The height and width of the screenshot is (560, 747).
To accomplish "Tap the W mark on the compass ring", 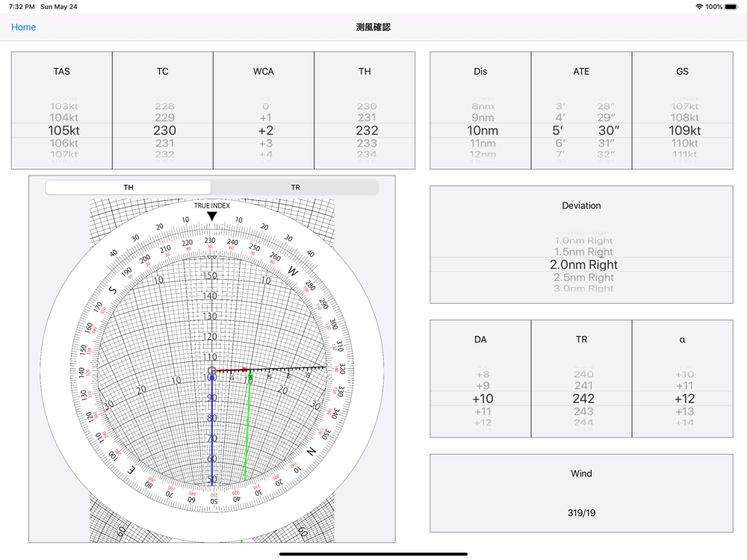I will [x=293, y=271].
